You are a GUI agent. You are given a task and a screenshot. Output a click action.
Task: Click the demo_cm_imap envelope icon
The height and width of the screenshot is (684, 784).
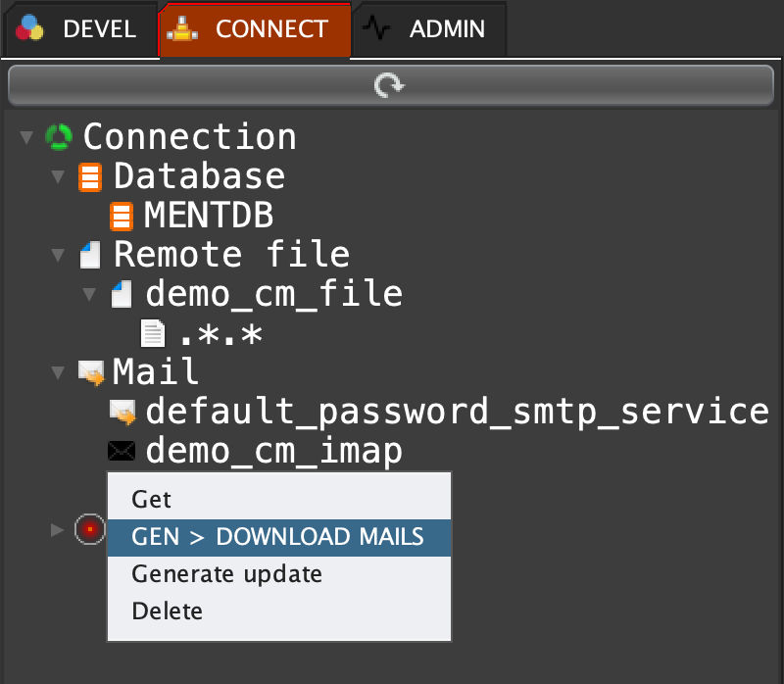coord(122,452)
